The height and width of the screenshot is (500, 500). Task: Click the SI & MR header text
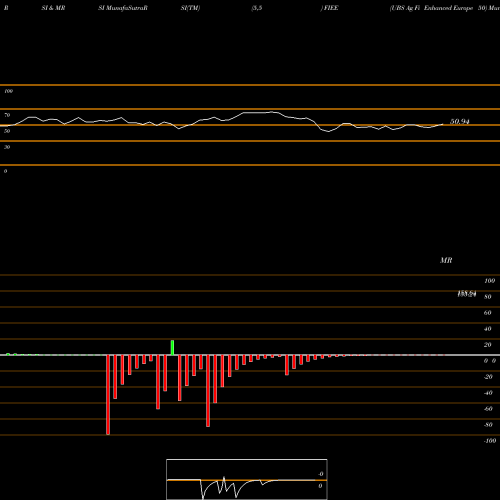coord(53,8)
